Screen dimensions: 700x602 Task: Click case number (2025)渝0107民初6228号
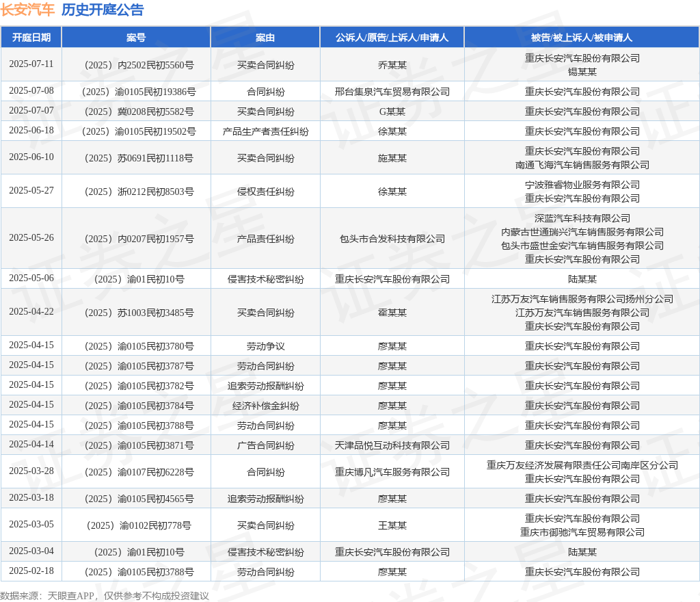click(x=139, y=472)
